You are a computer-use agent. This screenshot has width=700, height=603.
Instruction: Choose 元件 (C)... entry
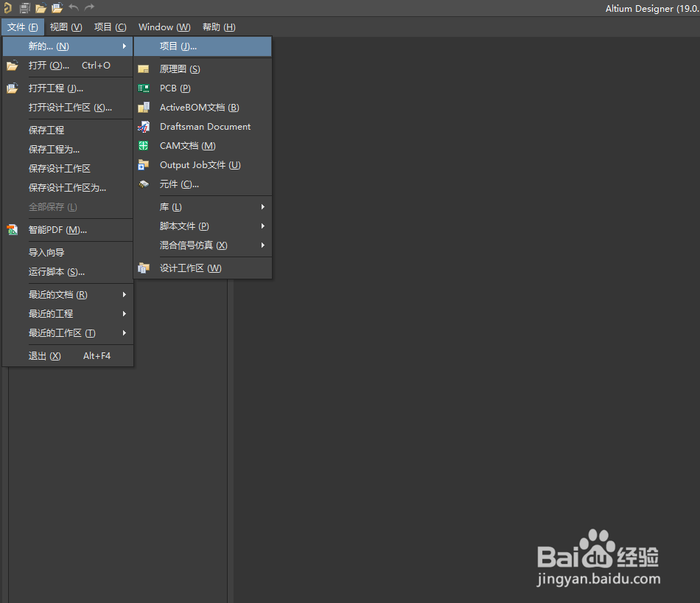(203, 184)
